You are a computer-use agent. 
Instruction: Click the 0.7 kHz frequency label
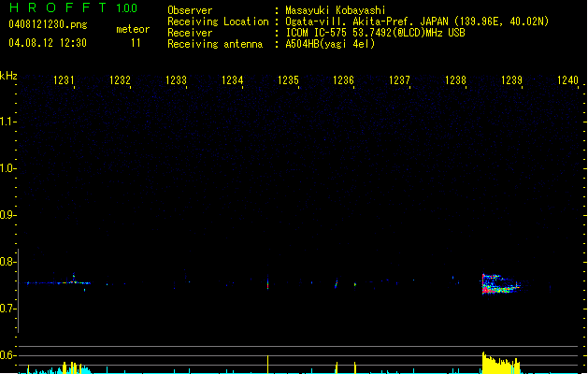click(x=7, y=309)
